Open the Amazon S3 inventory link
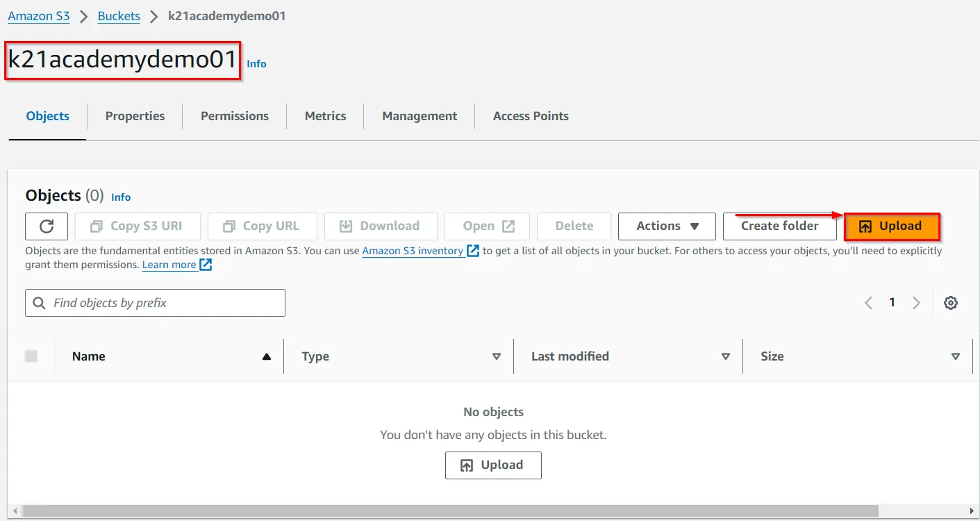Viewport: 980px width, 521px height. coord(413,251)
